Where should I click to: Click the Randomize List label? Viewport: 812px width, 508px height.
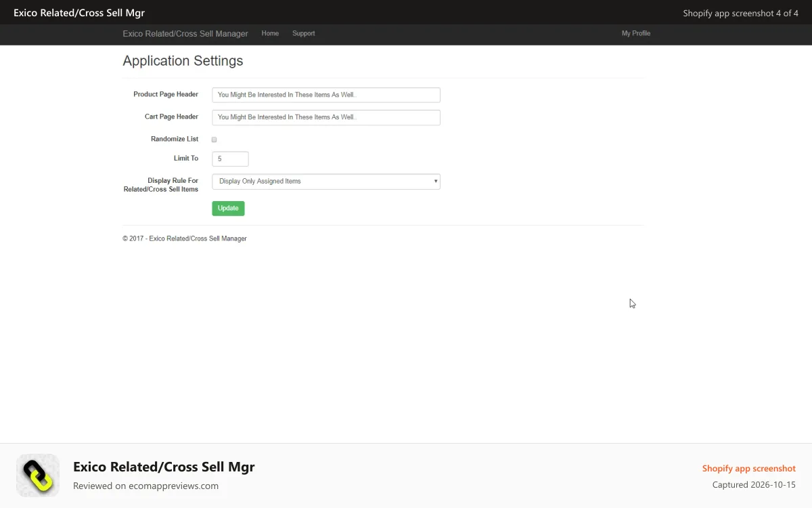[x=175, y=139]
